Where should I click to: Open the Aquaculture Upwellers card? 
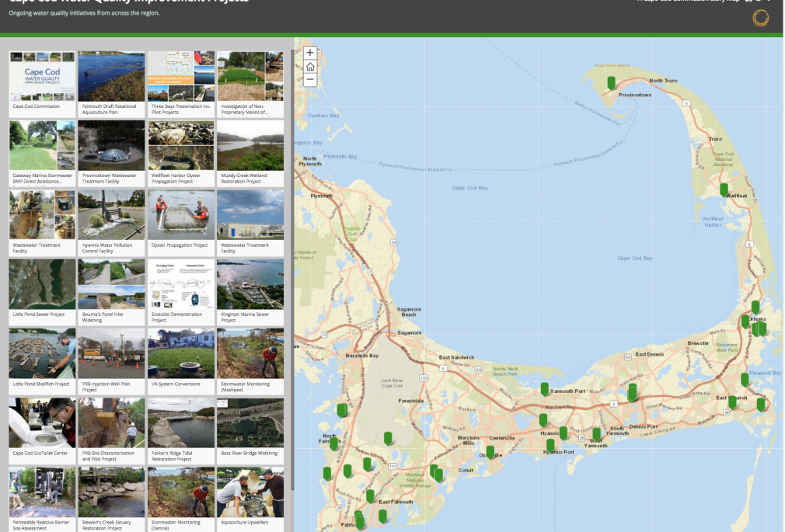pyautogui.click(x=250, y=499)
